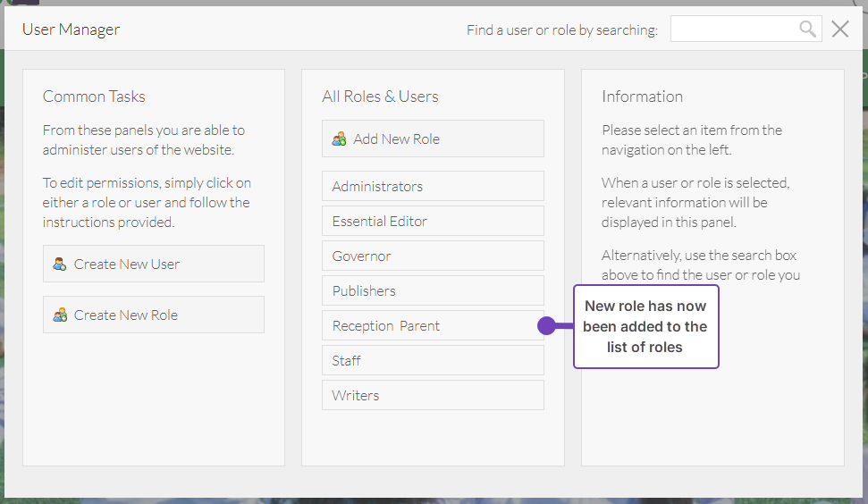This screenshot has width=868, height=504.
Task: Open the Essential Editor role
Action: [433, 221]
